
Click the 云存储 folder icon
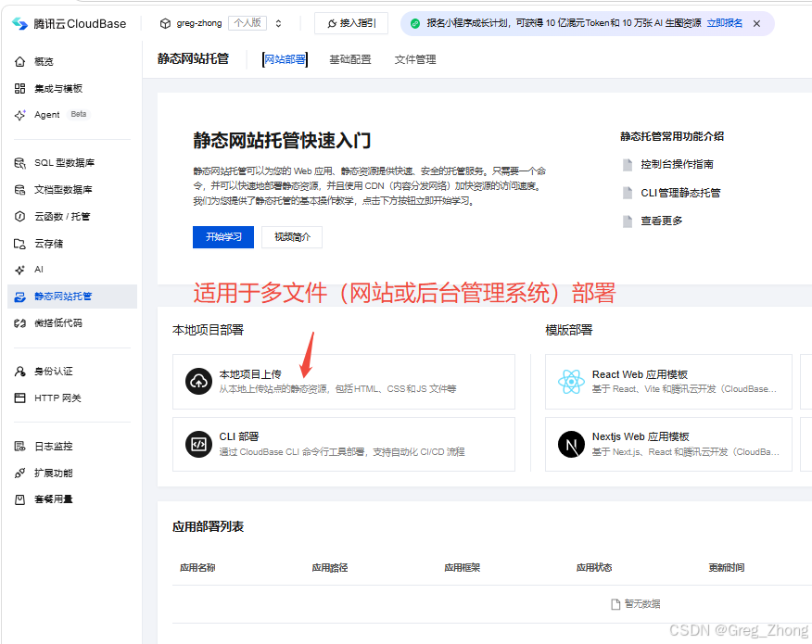[x=19, y=244]
